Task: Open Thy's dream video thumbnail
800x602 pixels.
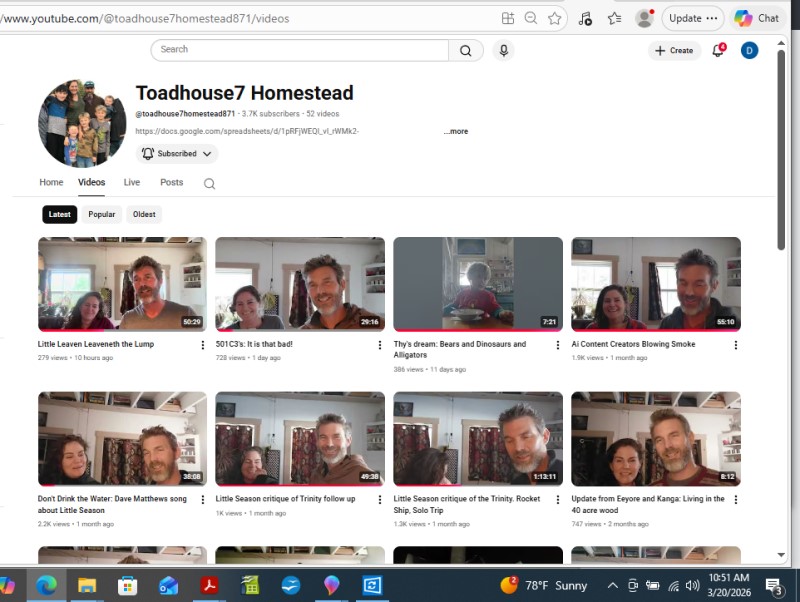Action: click(x=478, y=284)
